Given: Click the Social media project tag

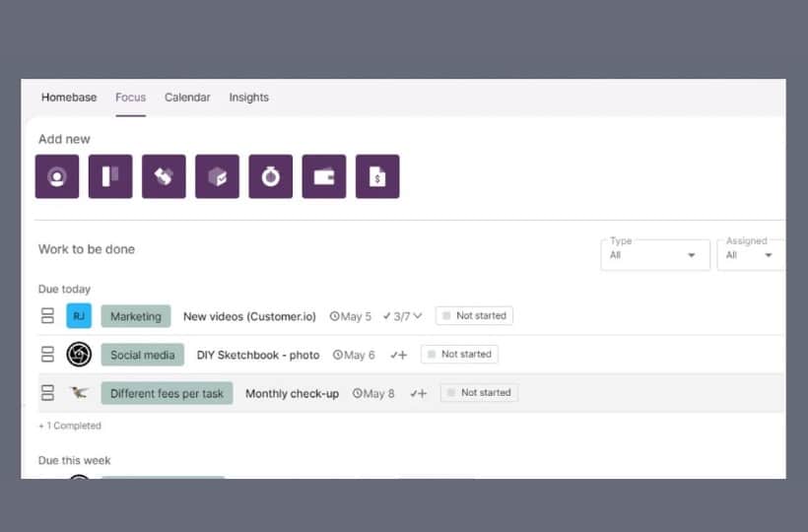Looking at the screenshot, I should [143, 355].
